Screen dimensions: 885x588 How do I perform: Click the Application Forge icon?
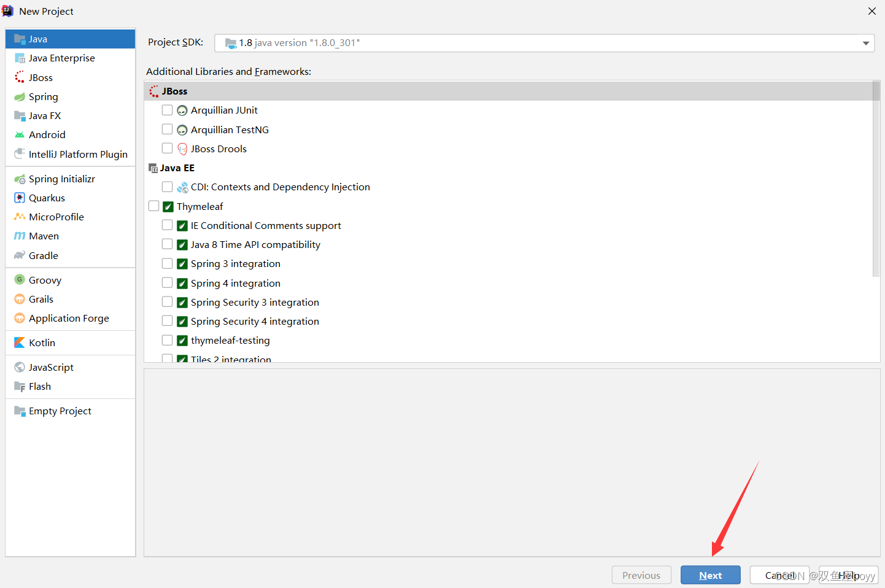[20, 318]
